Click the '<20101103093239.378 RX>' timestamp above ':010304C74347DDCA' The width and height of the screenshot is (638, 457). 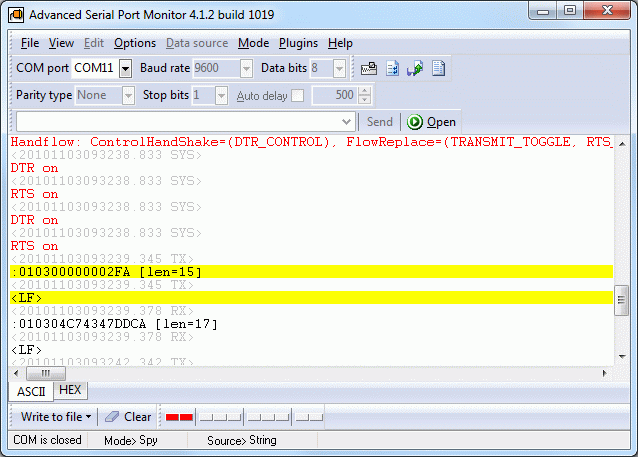pos(102,311)
